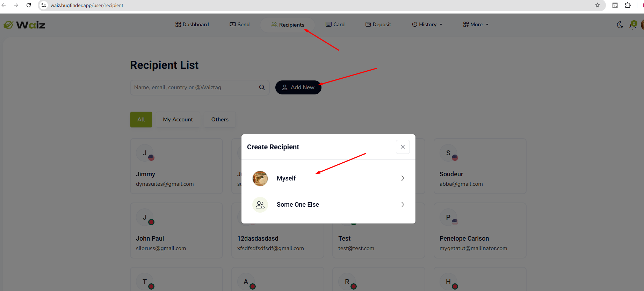Open the Card nav item
Image resolution: width=644 pixels, height=291 pixels.
[335, 24]
